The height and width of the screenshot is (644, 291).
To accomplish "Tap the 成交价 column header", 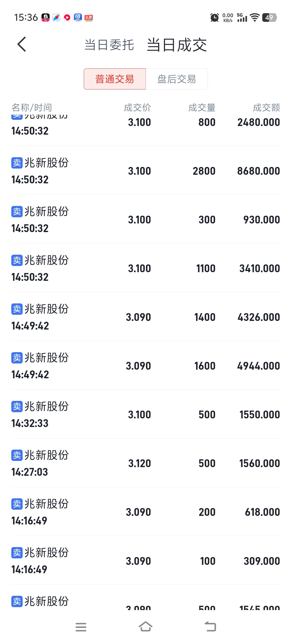I will (x=137, y=108).
